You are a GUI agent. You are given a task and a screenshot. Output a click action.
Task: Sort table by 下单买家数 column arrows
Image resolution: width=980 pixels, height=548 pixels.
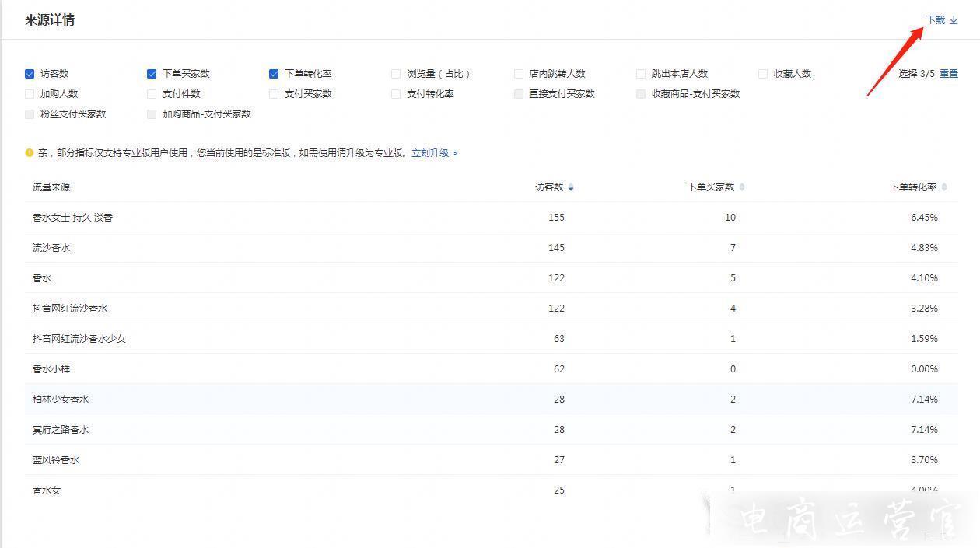[741, 187]
